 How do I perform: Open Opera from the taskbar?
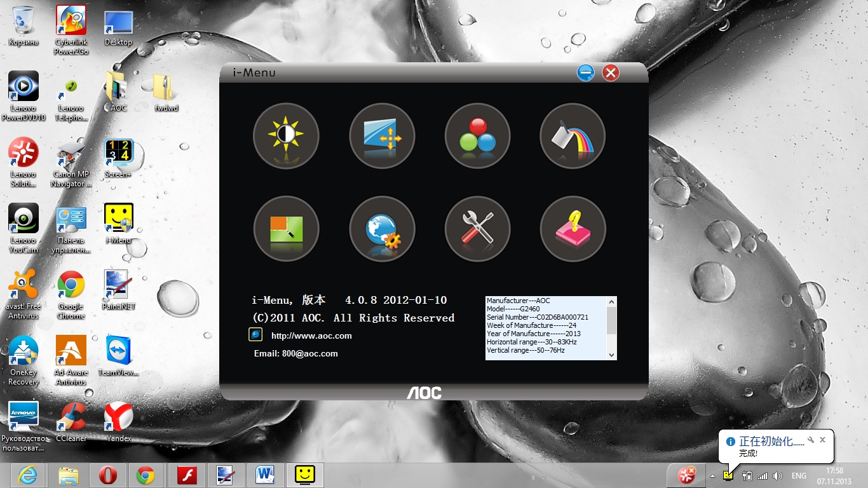(107, 475)
